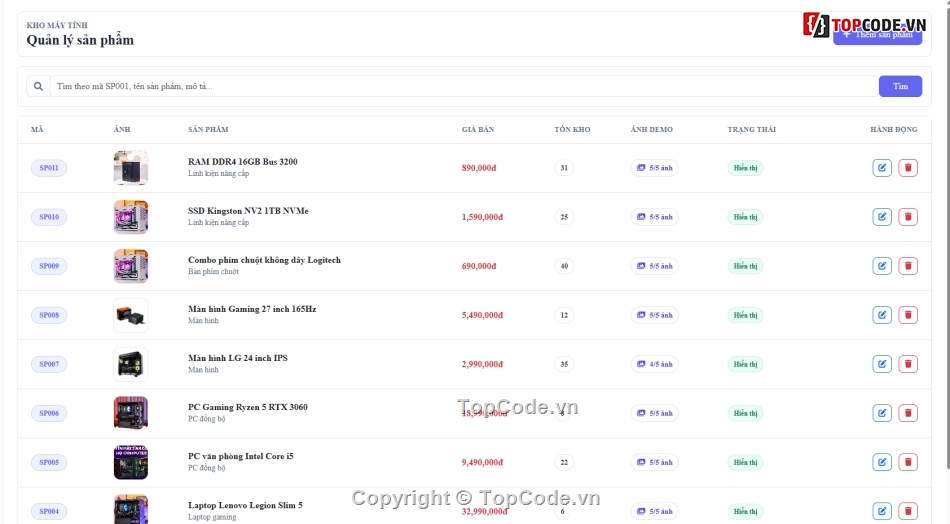The width and height of the screenshot is (950, 524).
Task: Focus the product search input field
Action: (x=463, y=87)
